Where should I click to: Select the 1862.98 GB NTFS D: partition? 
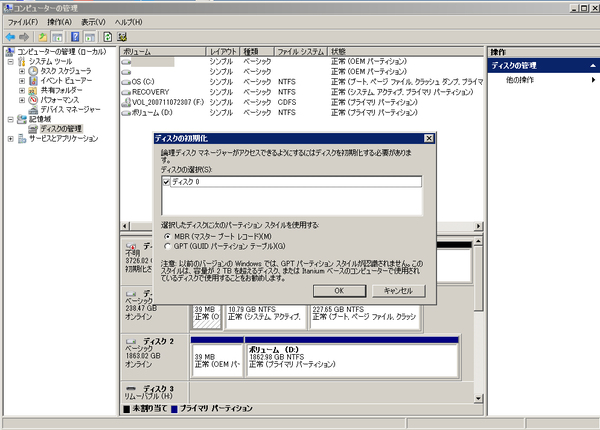(351, 357)
